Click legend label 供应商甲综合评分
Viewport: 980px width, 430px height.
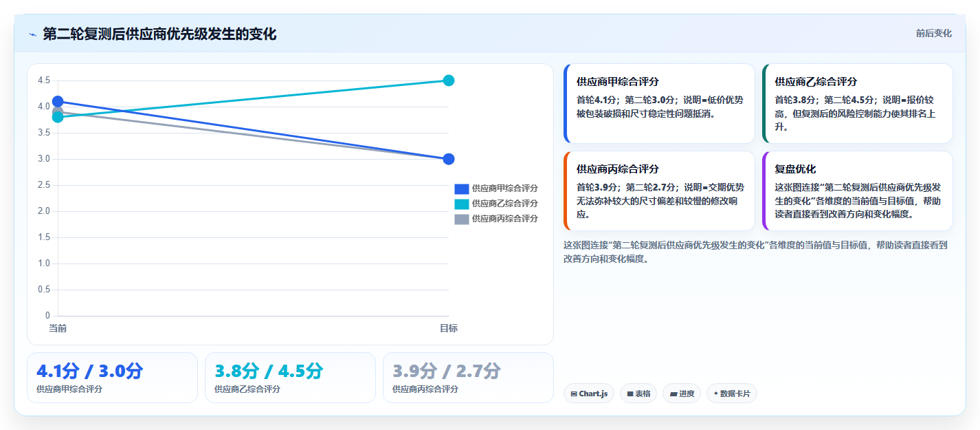coord(504,189)
